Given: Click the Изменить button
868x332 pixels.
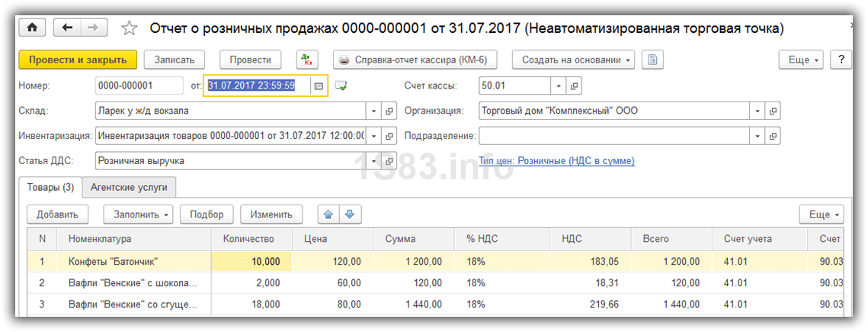Looking at the screenshot, I should pos(271,214).
